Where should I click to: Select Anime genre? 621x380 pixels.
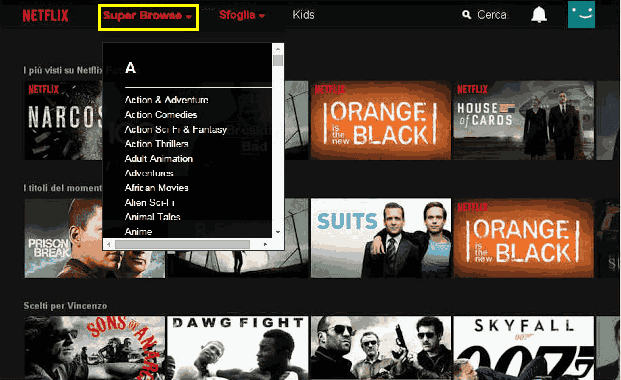pyautogui.click(x=138, y=231)
